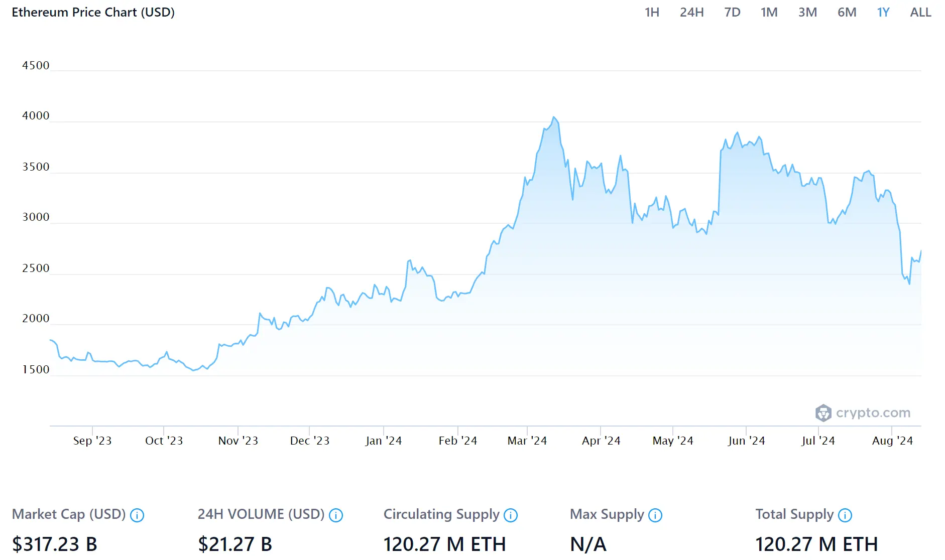Click the Sep '23 x-axis label

(92, 441)
